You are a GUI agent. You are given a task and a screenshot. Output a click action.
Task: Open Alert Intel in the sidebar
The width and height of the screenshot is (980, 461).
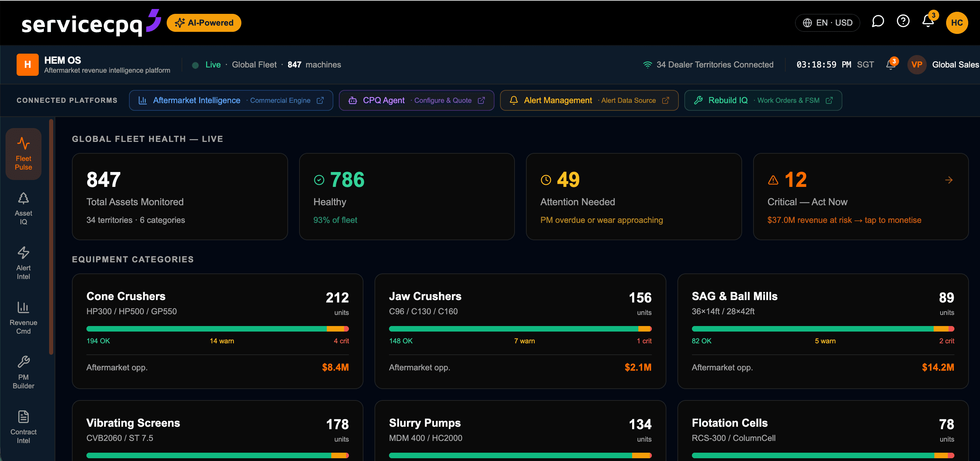pos(23,263)
